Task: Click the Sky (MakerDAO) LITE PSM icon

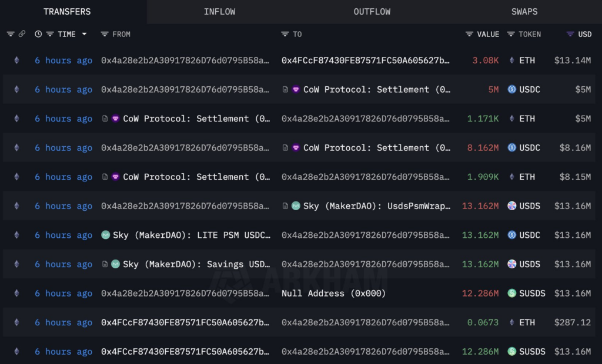Action: (x=106, y=235)
